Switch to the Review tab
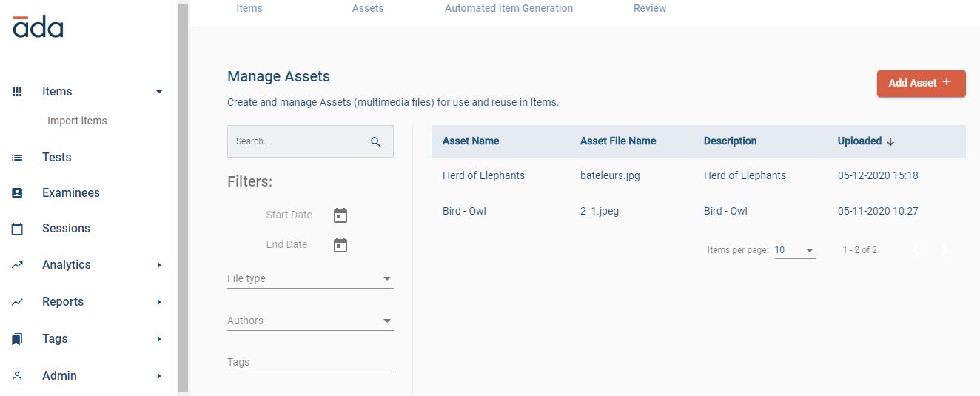The height and width of the screenshot is (396, 980). [650, 9]
